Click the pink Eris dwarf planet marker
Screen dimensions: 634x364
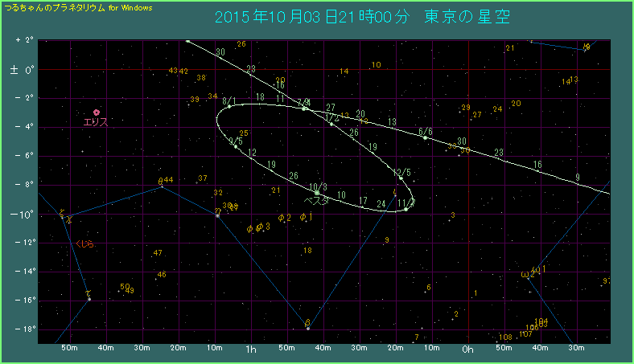tap(97, 112)
